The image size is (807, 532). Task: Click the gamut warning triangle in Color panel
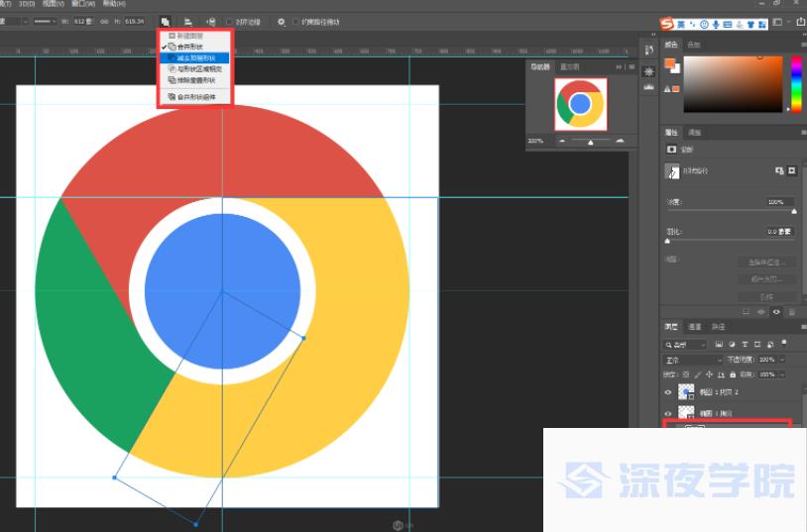point(667,88)
